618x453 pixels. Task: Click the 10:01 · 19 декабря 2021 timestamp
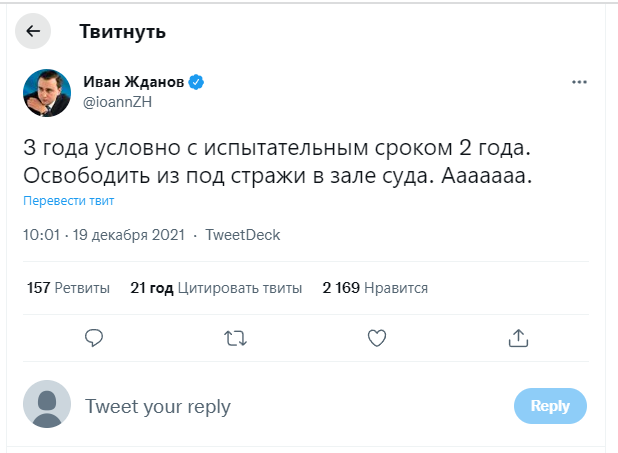[106, 235]
